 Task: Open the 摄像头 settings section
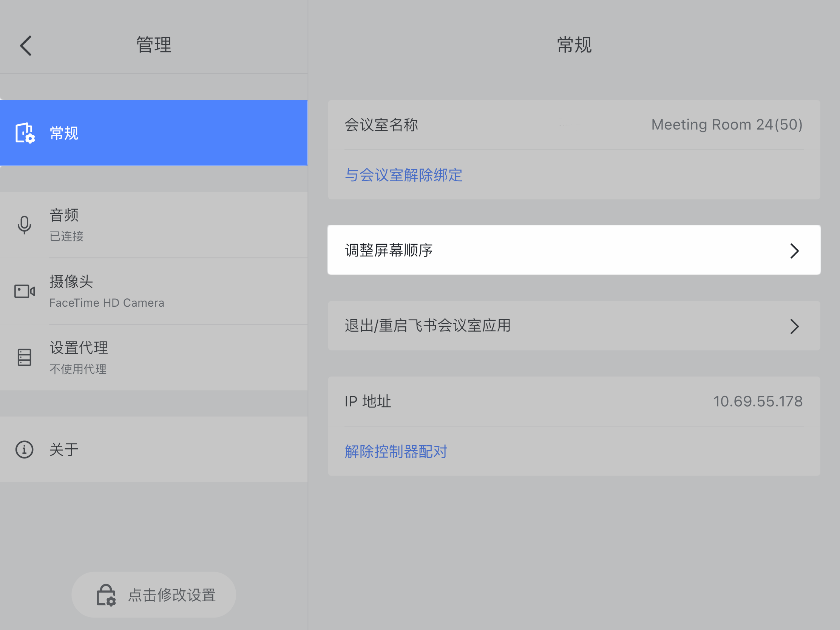154,291
